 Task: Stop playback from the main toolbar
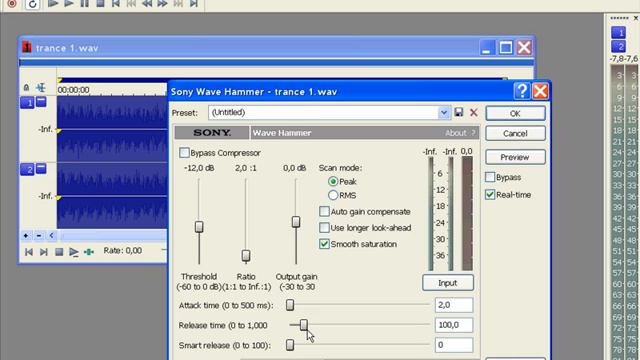tap(100, 4)
